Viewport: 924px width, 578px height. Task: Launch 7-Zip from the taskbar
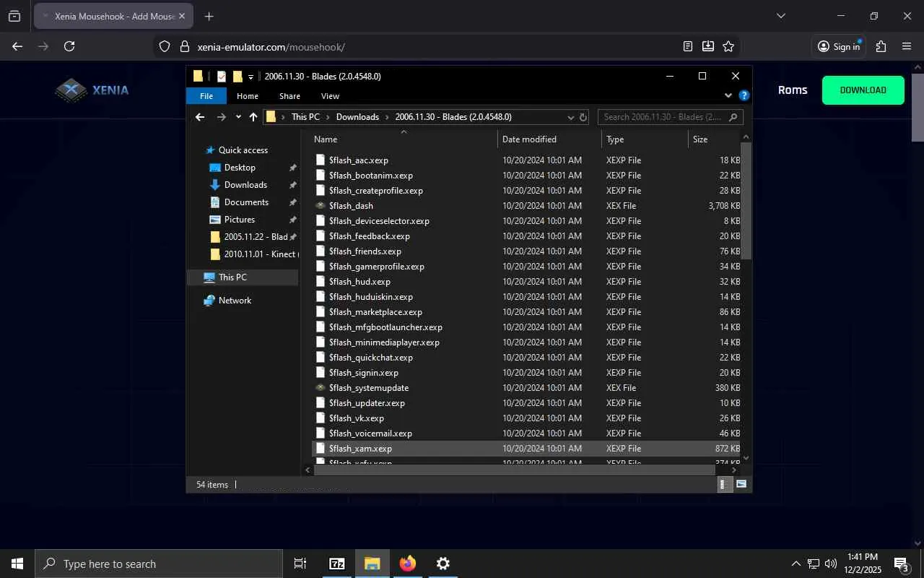click(337, 564)
